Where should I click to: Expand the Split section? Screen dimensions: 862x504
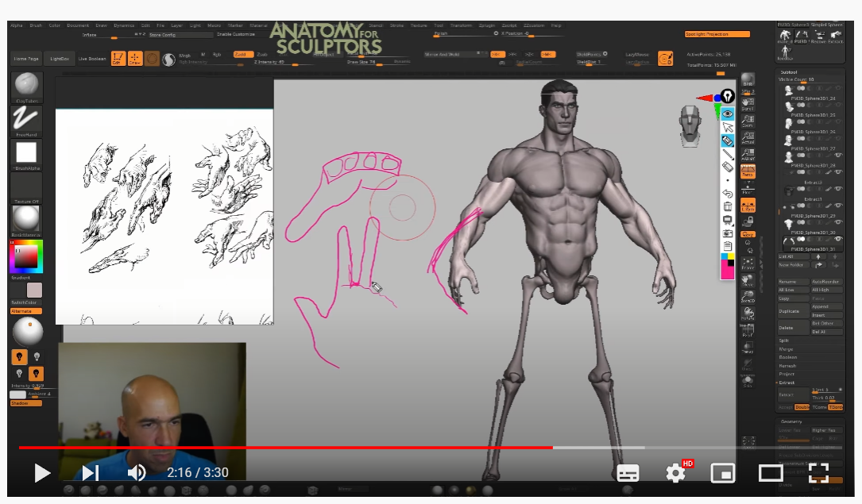coord(784,340)
